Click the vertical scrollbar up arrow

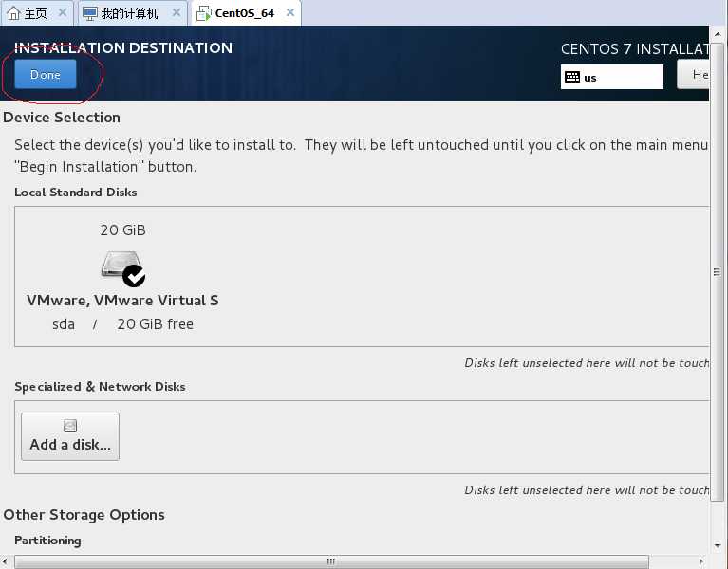[x=718, y=34]
